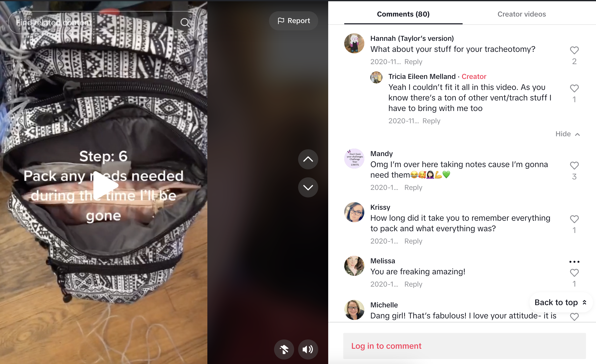Click the search magnifier icon

click(x=185, y=23)
